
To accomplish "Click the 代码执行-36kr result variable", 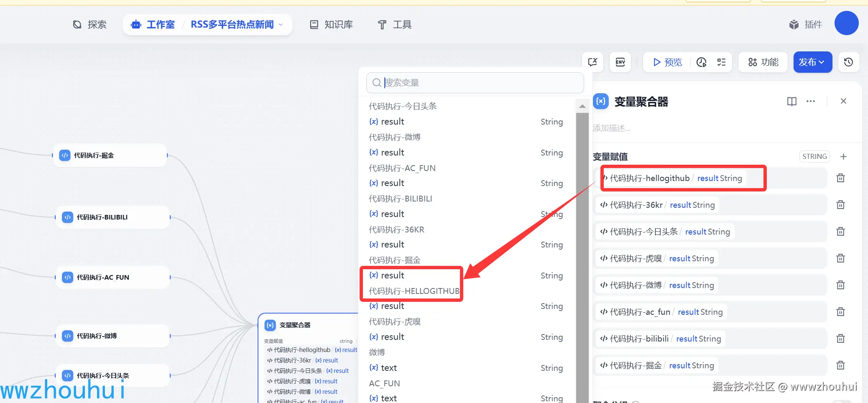I will click(657, 205).
